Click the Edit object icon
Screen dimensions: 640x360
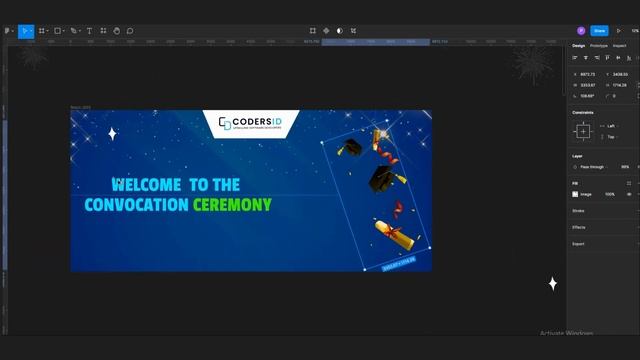(313, 31)
